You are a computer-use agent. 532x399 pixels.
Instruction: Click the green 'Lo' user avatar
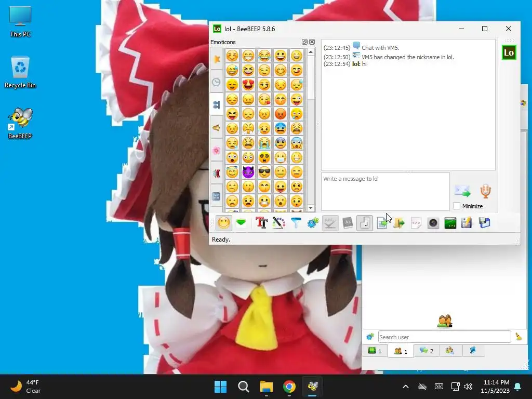(509, 52)
